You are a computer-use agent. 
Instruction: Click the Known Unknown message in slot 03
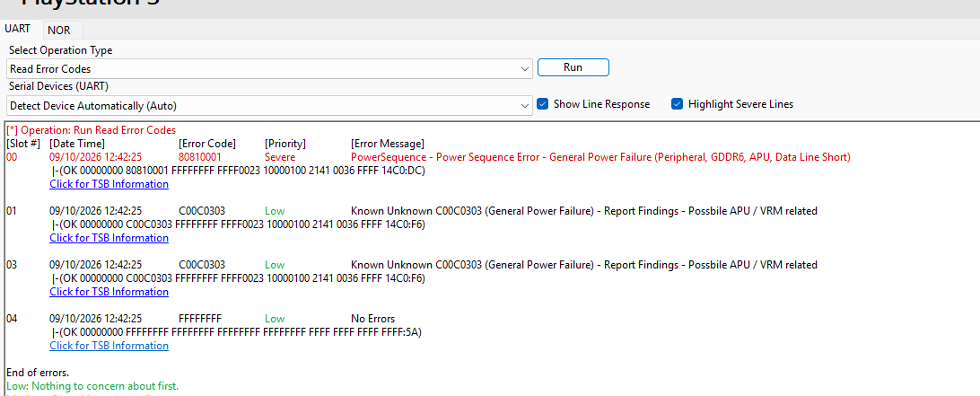click(x=583, y=265)
